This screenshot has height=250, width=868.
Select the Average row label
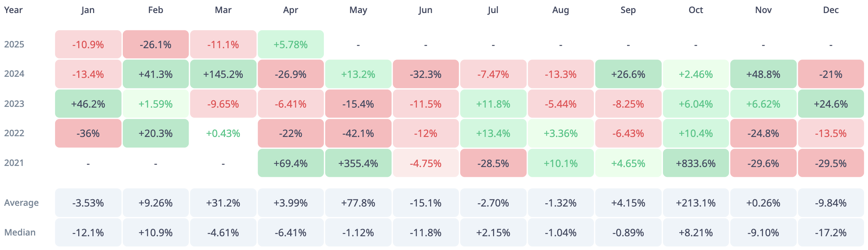click(x=21, y=203)
